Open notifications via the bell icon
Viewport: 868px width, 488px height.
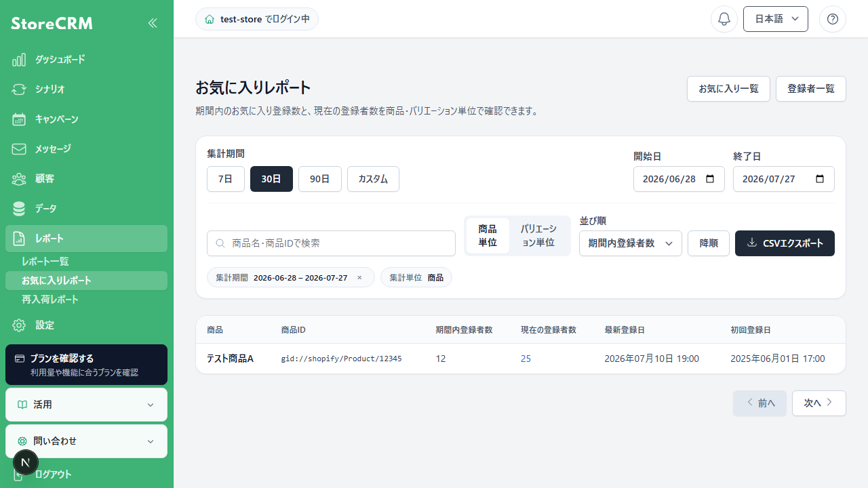(724, 19)
